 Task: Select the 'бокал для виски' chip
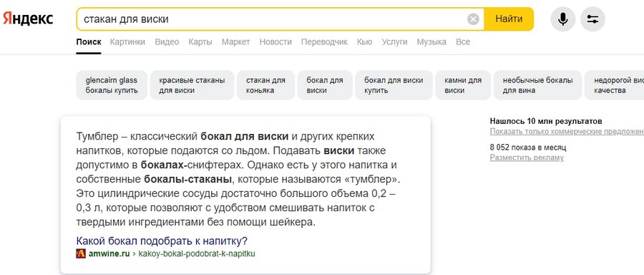coord(324,85)
